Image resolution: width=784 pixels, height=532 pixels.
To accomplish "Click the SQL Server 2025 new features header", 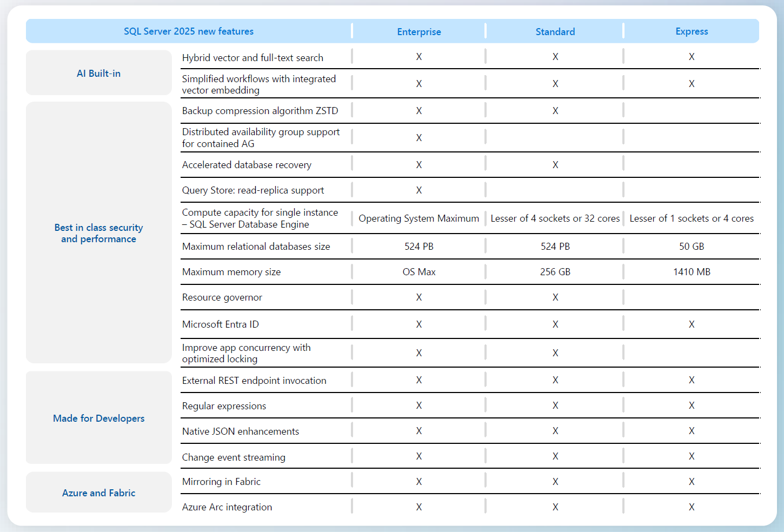I will 188,31.
